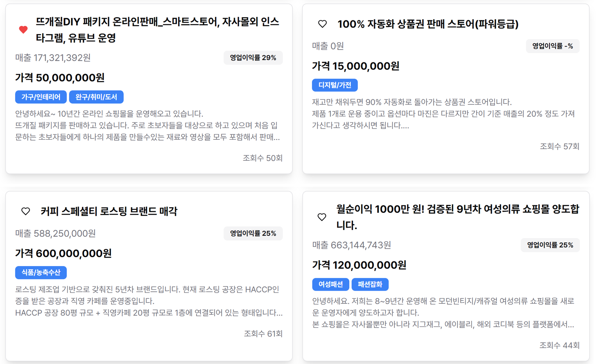Favorite the 100% 자동화 상품권 스토어 heart icon
This screenshot has width=596, height=364.
click(x=322, y=24)
